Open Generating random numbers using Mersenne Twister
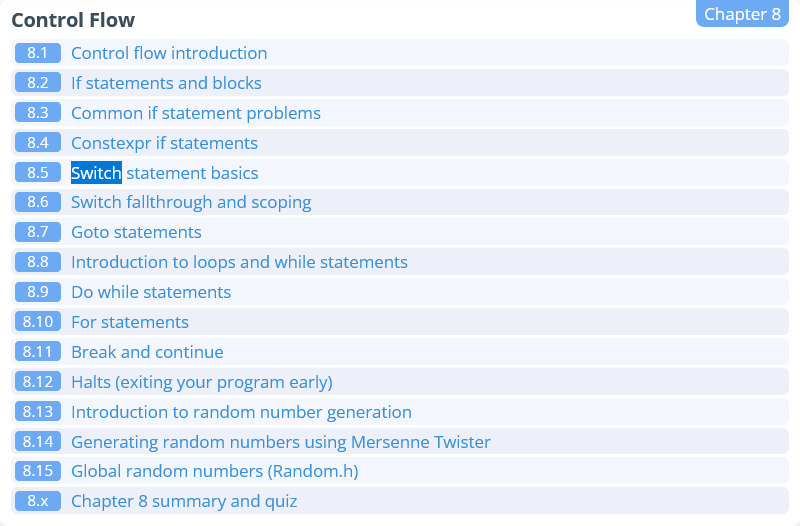The height and width of the screenshot is (526, 800). coord(281,442)
